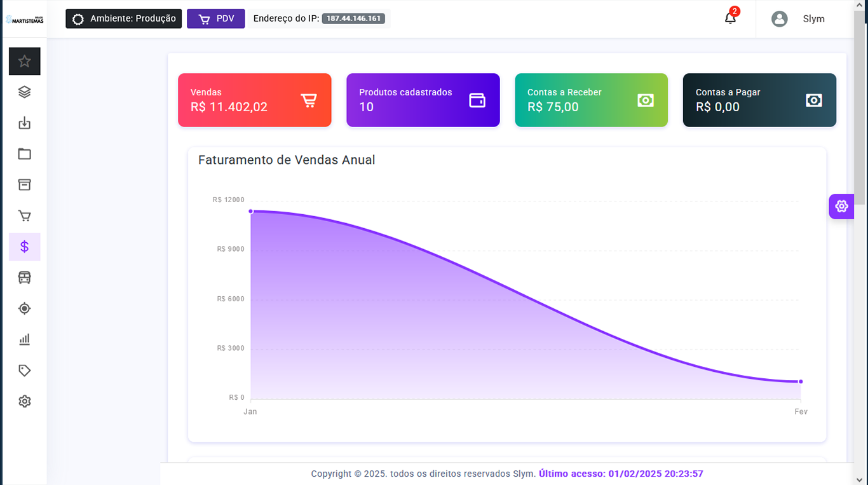Select the download tray sidebar icon
The image size is (868, 485).
point(25,123)
